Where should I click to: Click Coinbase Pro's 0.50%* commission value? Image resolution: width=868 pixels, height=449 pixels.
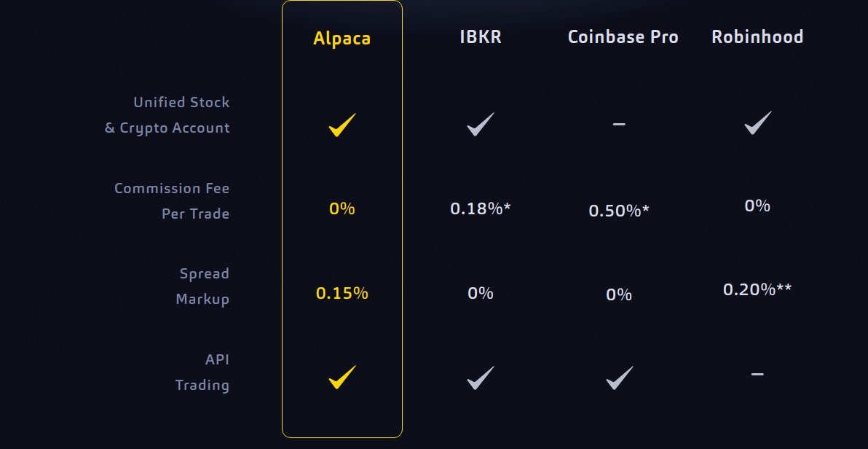click(x=619, y=211)
